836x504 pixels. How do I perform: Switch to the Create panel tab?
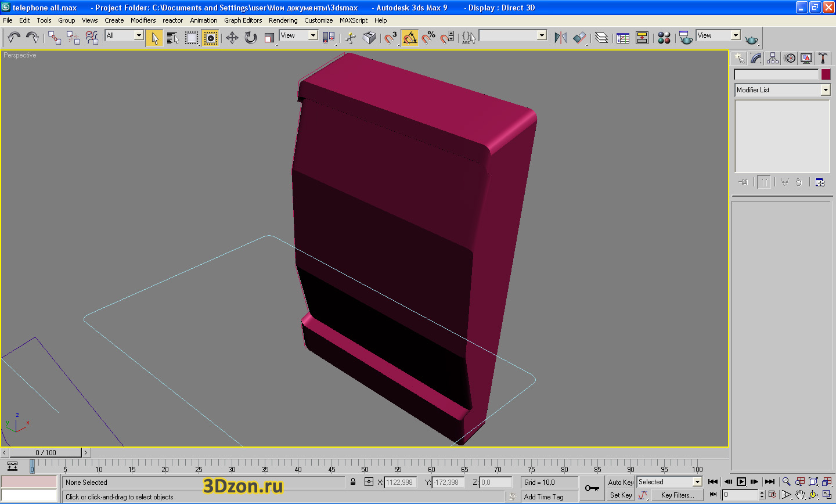click(x=739, y=58)
